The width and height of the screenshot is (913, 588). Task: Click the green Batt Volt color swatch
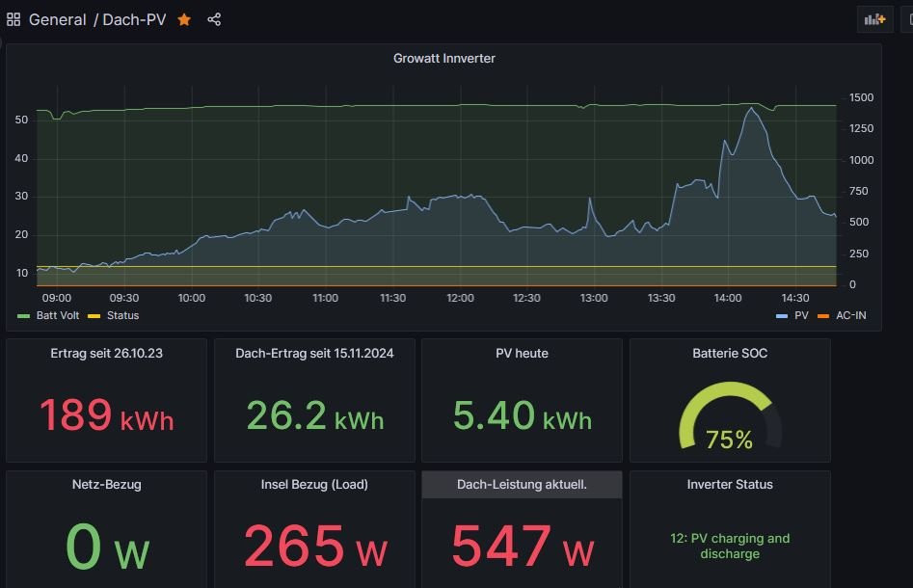click(24, 316)
